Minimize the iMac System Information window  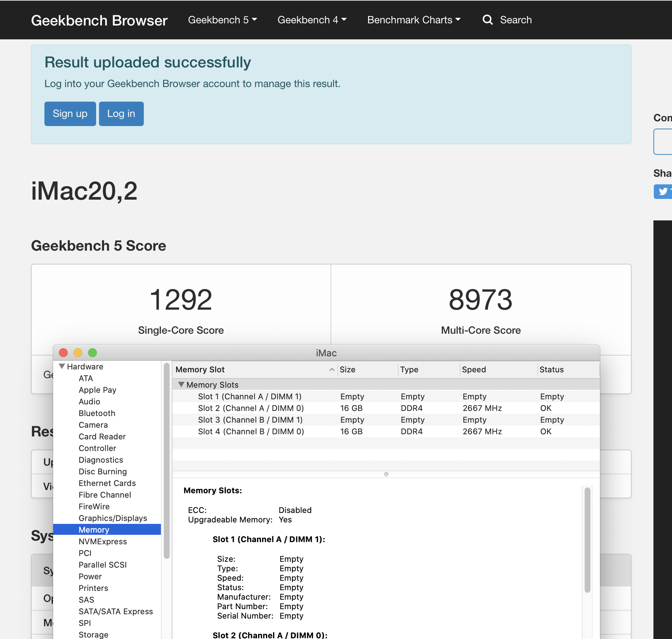(x=78, y=353)
